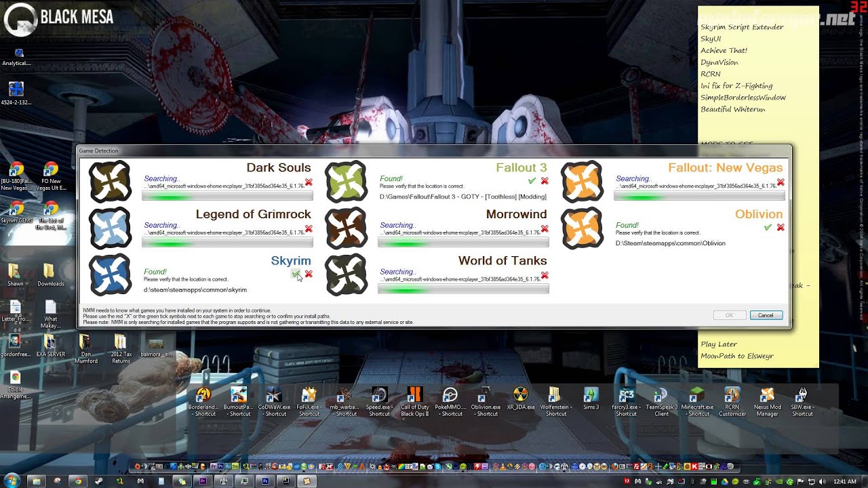Select RCRN Customizer desktop icon
Viewport: 868px width, 488px height.
coord(732,402)
